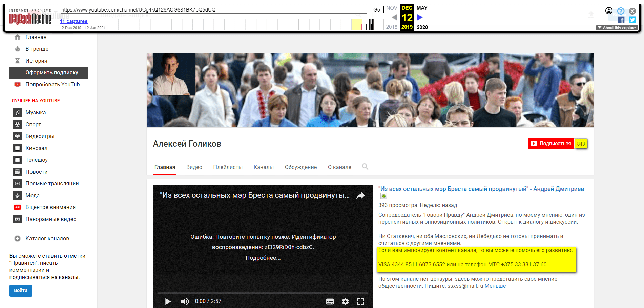This screenshot has width=644, height=308.
Task: Toggle subtitles icon in video player
Action: [x=330, y=301]
